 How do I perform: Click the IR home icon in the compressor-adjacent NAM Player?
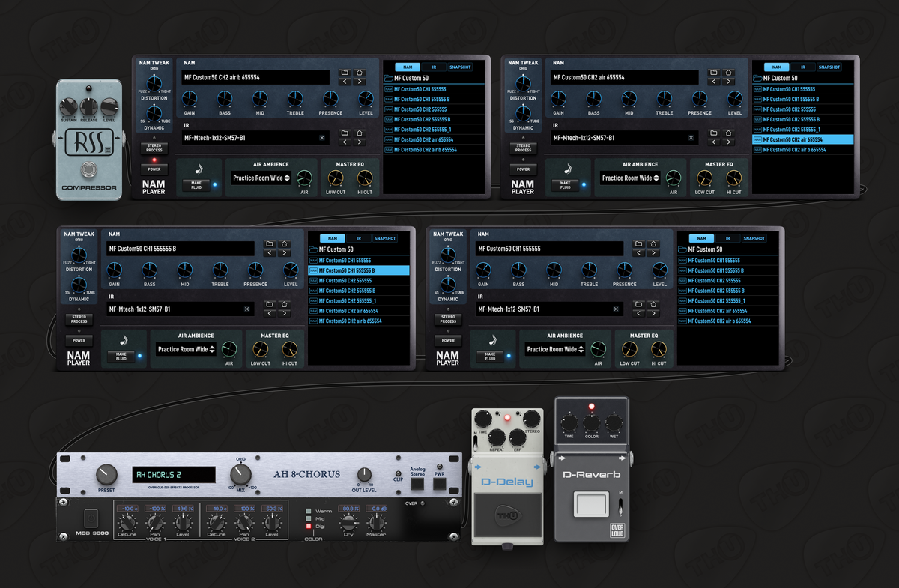360,133
